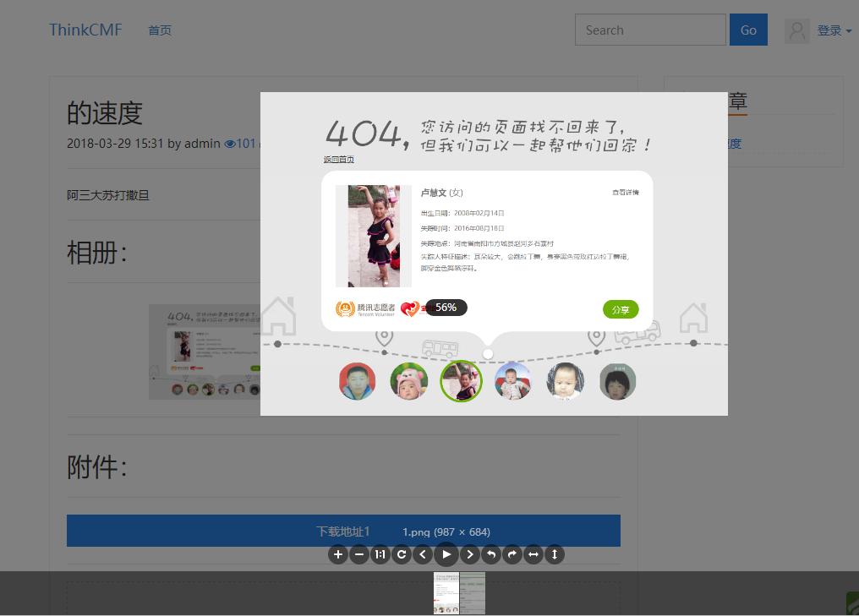The image size is (859, 616).
Task: Click the Search input field
Action: coord(649,30)
